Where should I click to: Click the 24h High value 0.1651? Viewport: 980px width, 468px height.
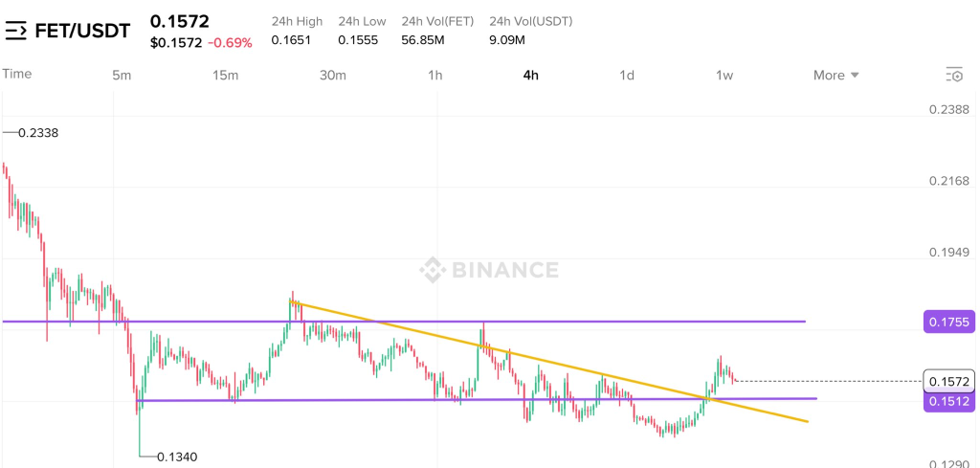coord(291,40)
